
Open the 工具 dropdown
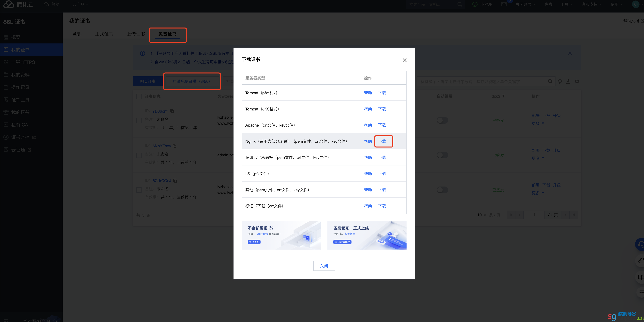[x=566, y=4]
